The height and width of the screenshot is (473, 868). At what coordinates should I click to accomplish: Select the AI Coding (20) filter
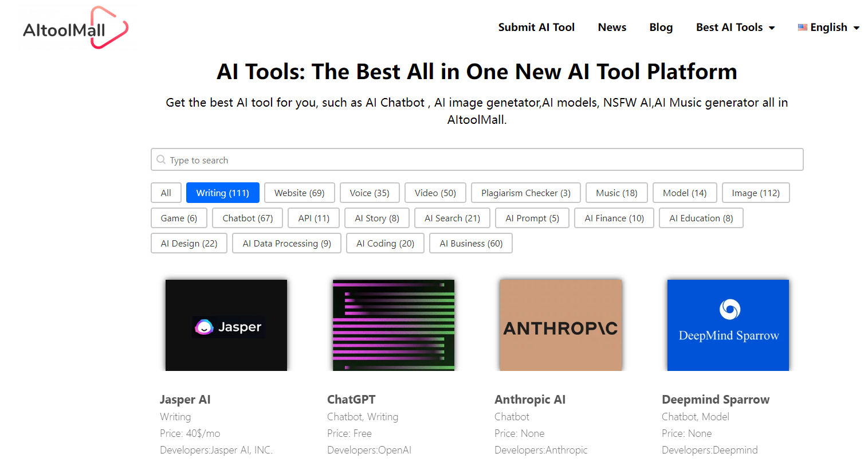385,244
